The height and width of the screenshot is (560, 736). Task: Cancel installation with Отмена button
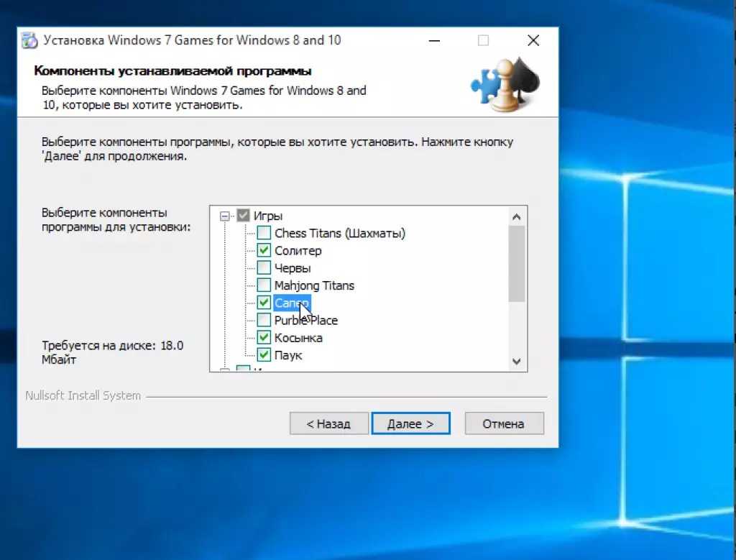pos(503,423)
